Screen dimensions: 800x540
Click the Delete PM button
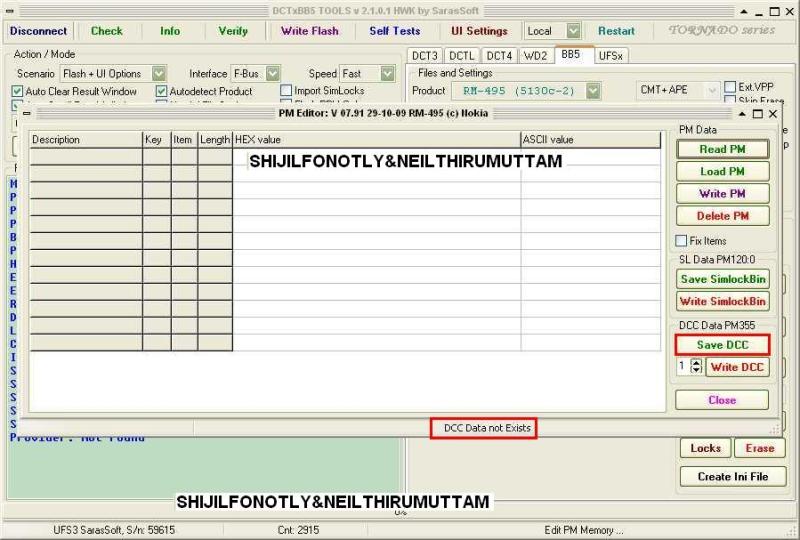click(x=722, y=216)
